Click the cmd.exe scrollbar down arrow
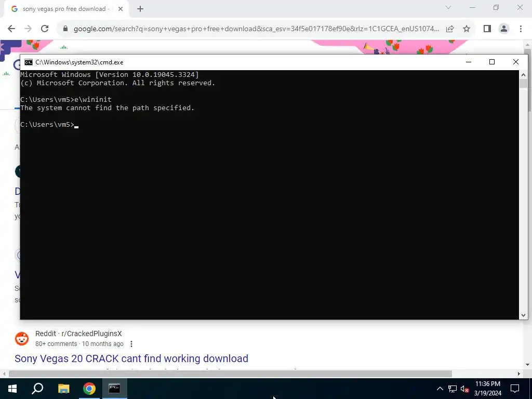Viewport: 532px width, 399px height. [x=523, y=315]
